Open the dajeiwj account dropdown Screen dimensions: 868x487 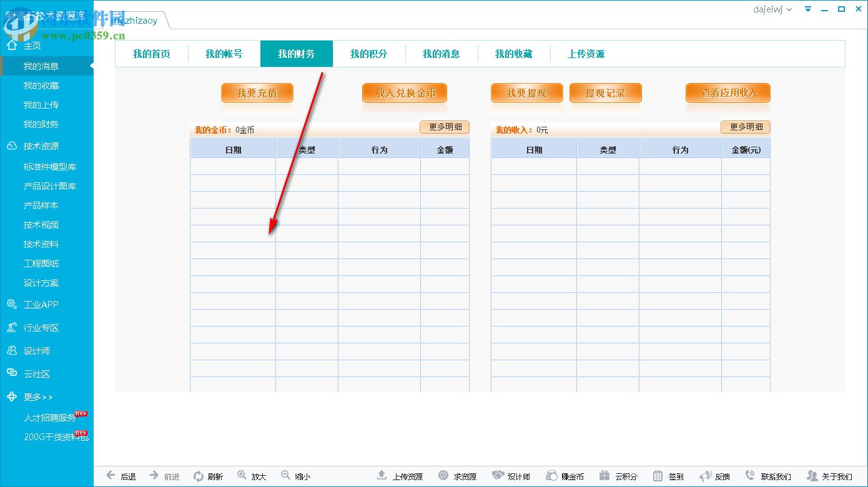pyautogui.click(x=772, y=9)
